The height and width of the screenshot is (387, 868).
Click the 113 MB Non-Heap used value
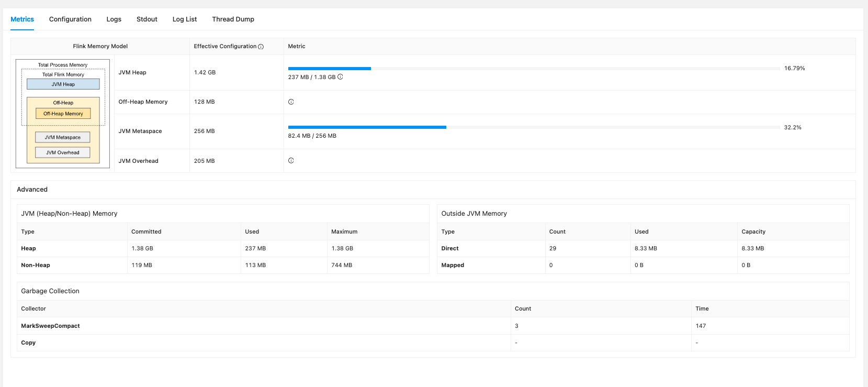point(255,266)
